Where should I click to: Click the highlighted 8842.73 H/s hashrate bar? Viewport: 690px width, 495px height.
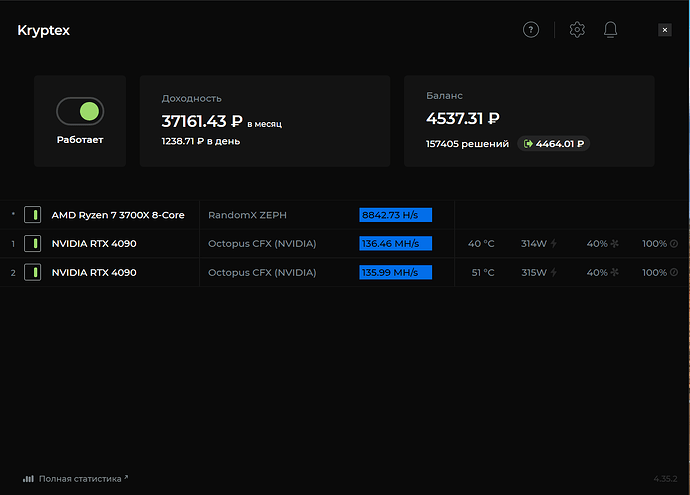tap(395, 215)
